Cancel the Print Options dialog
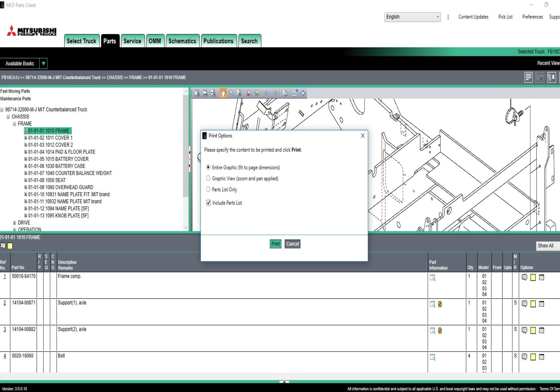560x392 pixels. tap(292, 244)
